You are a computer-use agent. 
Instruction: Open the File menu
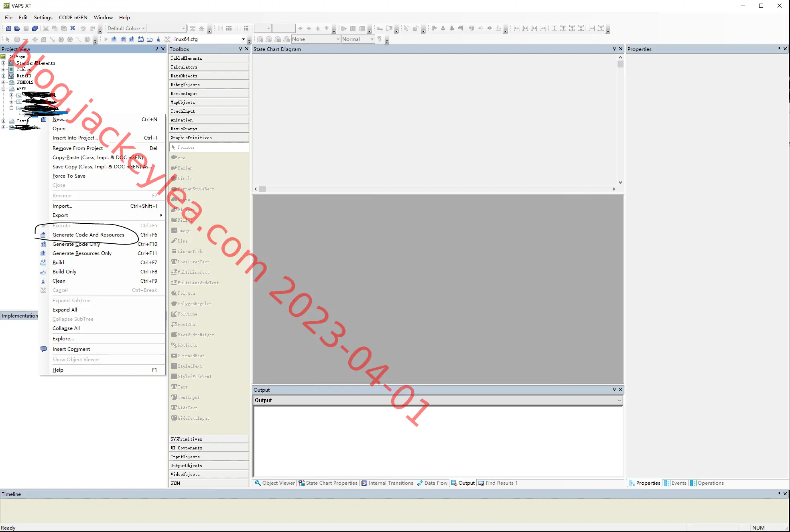[8, 18]
